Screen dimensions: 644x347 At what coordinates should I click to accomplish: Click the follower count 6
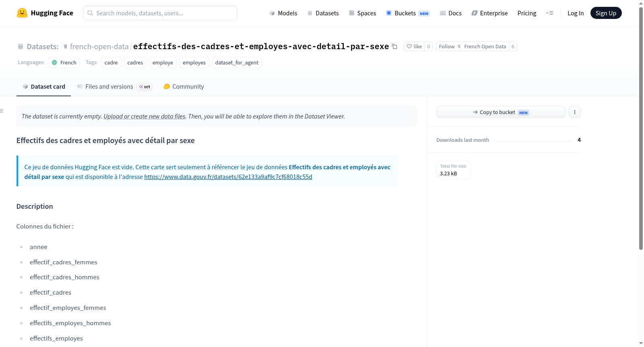(x=513, y=46)
